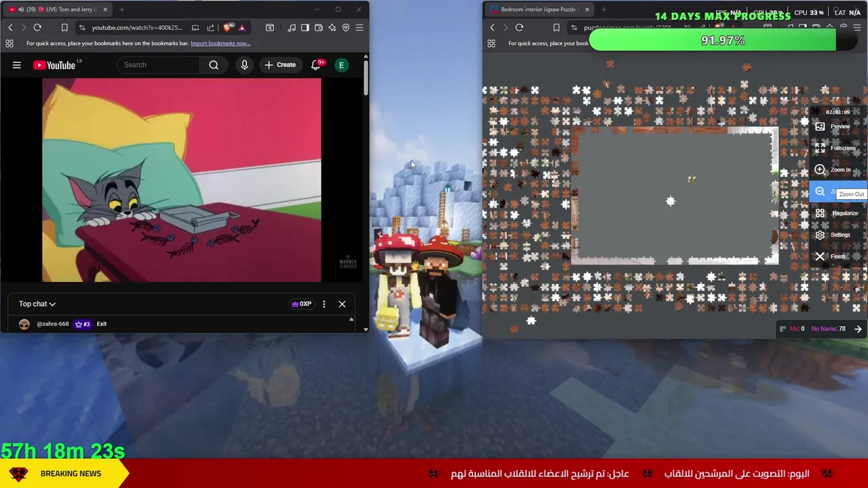
Task: Reload the YouTube page
Action: tap(37, 28)
